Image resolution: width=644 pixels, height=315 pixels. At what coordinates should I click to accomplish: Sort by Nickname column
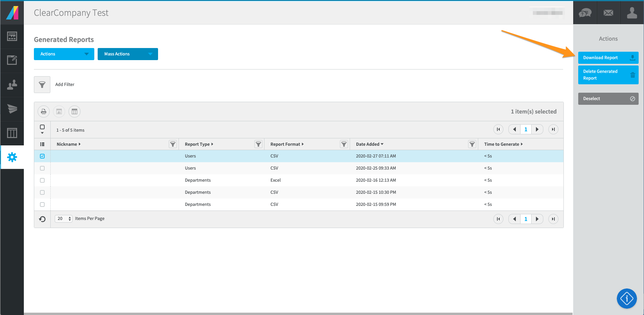68,144
